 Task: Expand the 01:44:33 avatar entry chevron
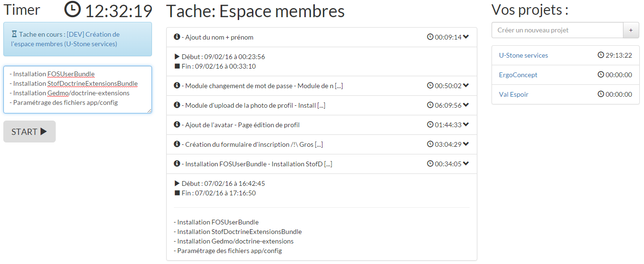tap(466, 125)
